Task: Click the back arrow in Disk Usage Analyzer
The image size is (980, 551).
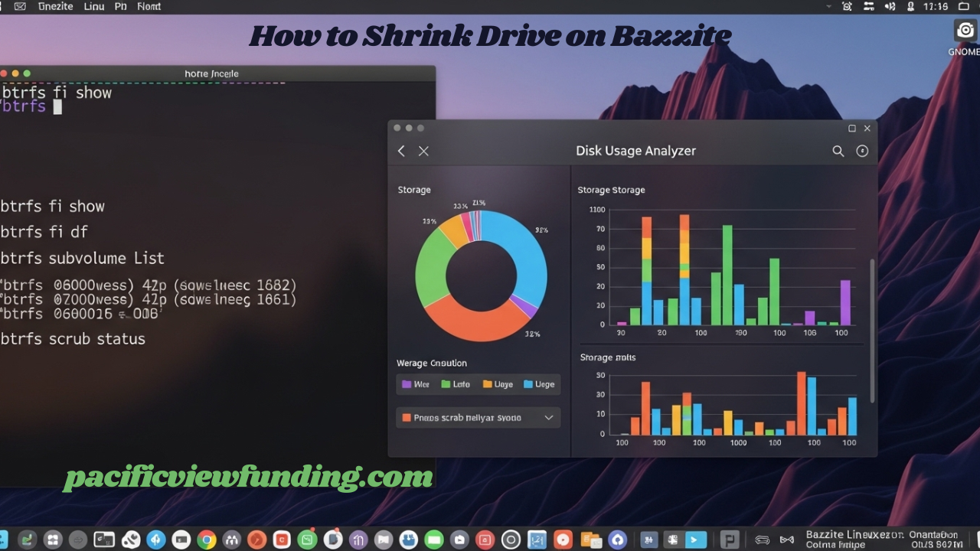Action: [401, 151]
